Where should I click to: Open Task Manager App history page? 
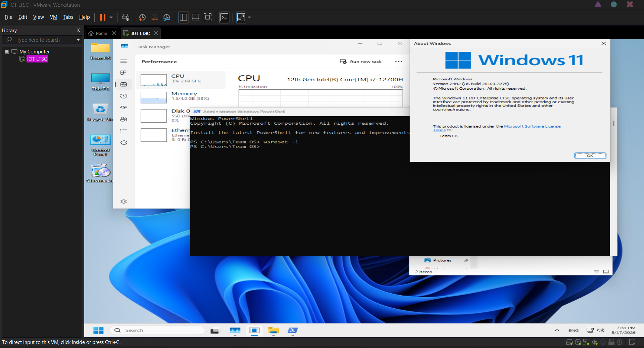[x=123, y=96]
